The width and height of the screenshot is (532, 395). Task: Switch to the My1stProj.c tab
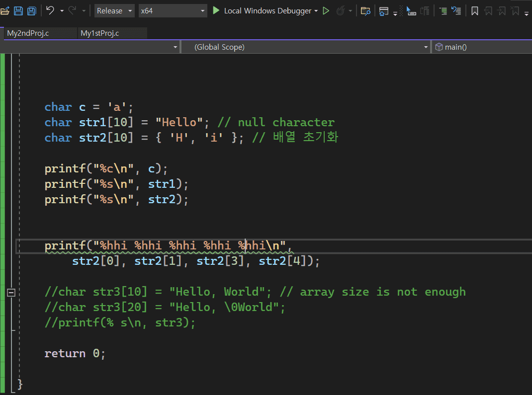[x=100, y=33]
